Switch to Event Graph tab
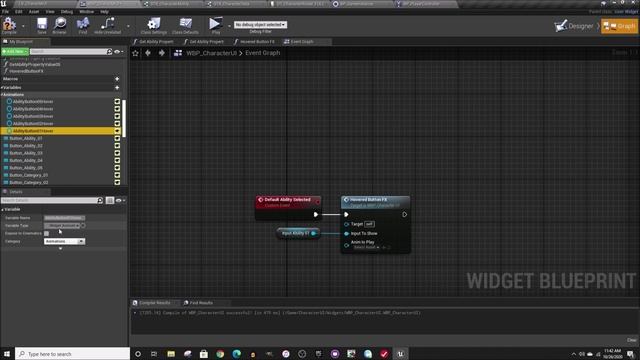The image size is (640, 360). 302,42
